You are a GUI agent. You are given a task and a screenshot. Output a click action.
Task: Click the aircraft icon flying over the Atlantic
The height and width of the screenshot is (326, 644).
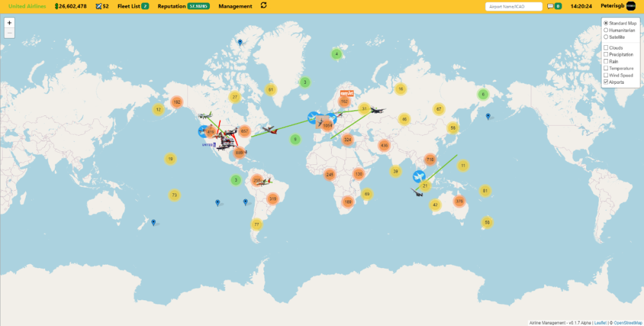270,130
